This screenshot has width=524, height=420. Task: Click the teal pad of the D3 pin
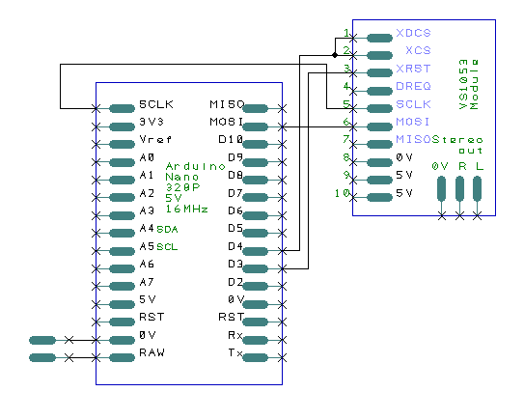pos(256,268)
